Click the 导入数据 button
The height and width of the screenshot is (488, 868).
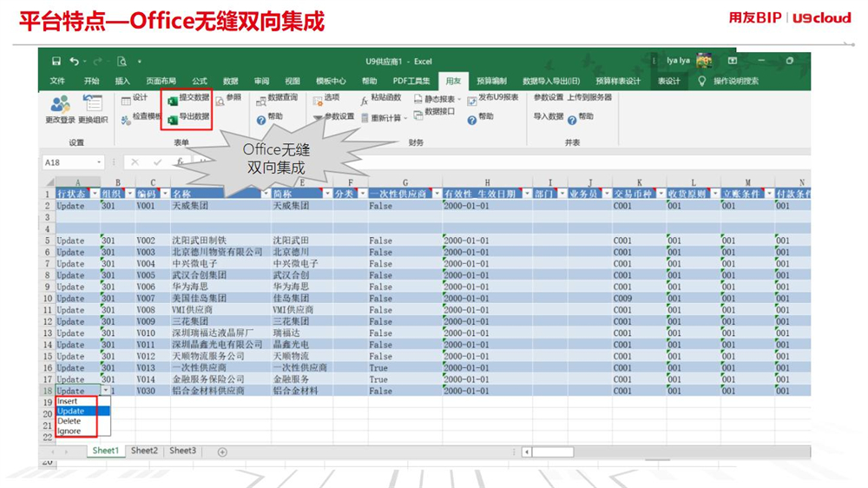tap(549, 117)
